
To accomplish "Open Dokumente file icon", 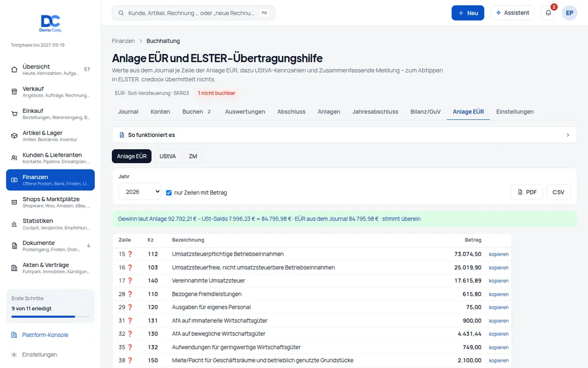I will 14,246.
